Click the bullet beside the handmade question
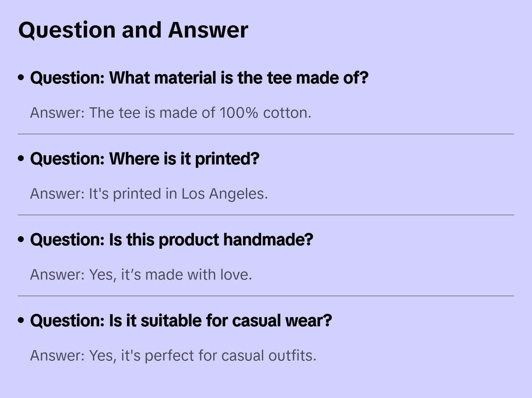 point(21,240)
